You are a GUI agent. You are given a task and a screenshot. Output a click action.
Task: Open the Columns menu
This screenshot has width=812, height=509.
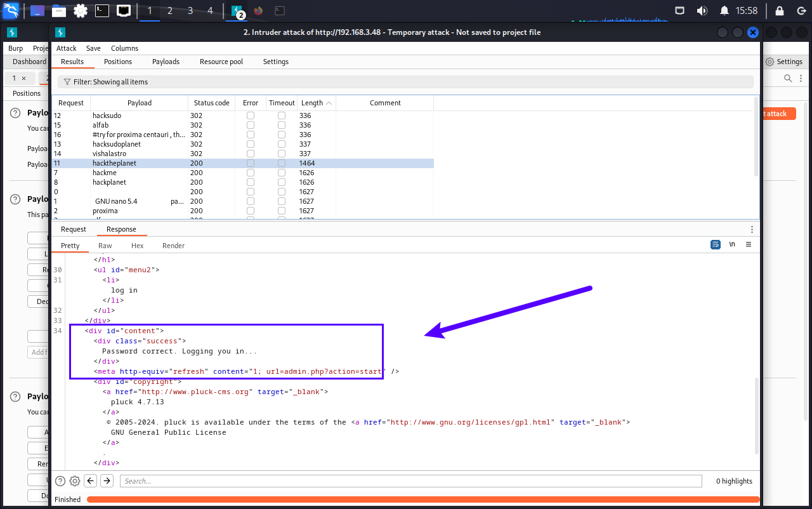coord(124,48)
